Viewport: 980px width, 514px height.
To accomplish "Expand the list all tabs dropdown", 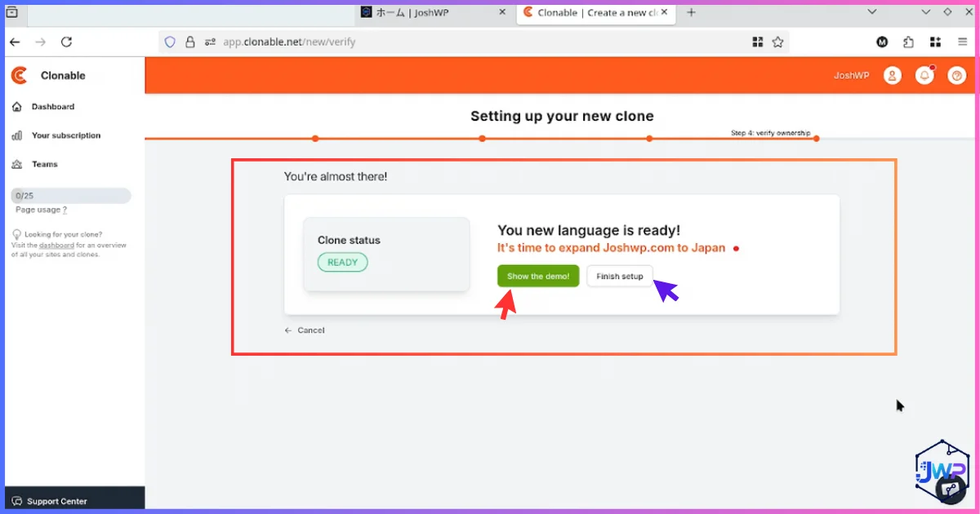I will click(x=871, y=12).
